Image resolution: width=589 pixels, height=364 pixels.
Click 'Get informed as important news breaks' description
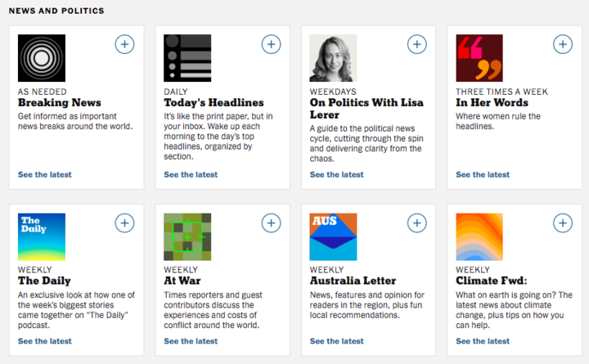(x=75, y=121)
